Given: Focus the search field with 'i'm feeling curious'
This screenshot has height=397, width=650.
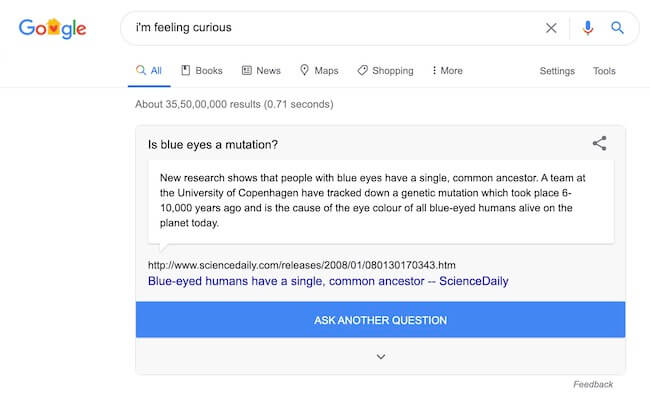Looking at the screenshot, I should (x=332, y=28).
